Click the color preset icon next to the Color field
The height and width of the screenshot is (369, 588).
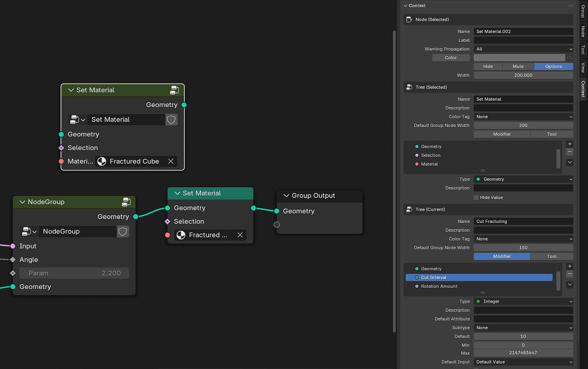(570, 58)
